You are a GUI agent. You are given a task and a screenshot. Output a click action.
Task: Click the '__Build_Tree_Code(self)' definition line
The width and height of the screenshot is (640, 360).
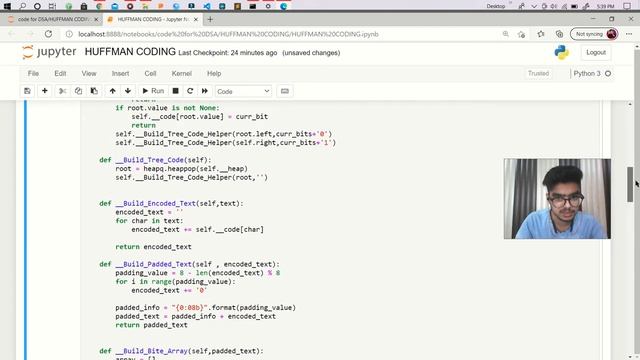(155, 160)
